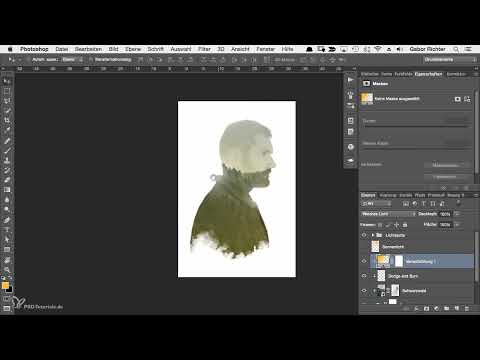Open the Datei menu
The width and height of the screenshot is (480, 360).
coord(62,49)
